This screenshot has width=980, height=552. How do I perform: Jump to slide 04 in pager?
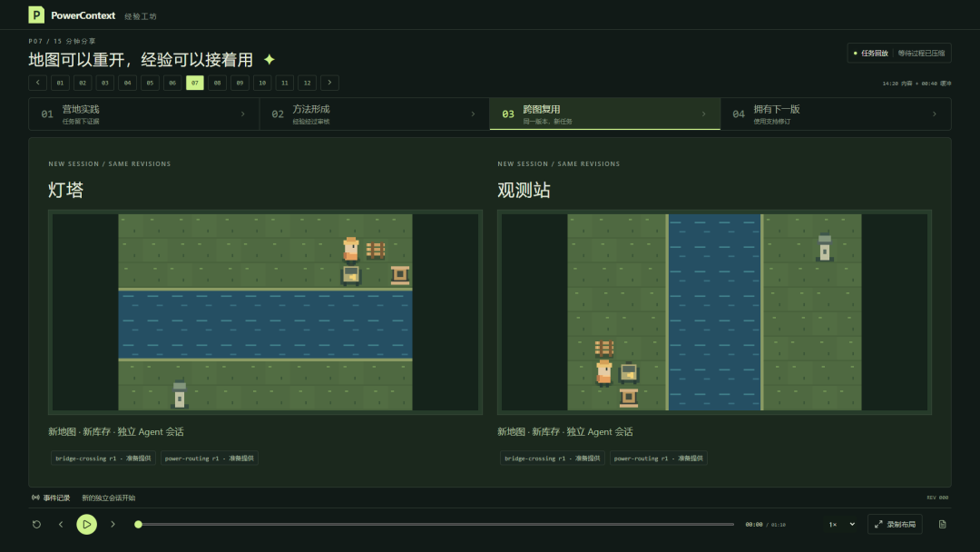[x=128, y=83]
